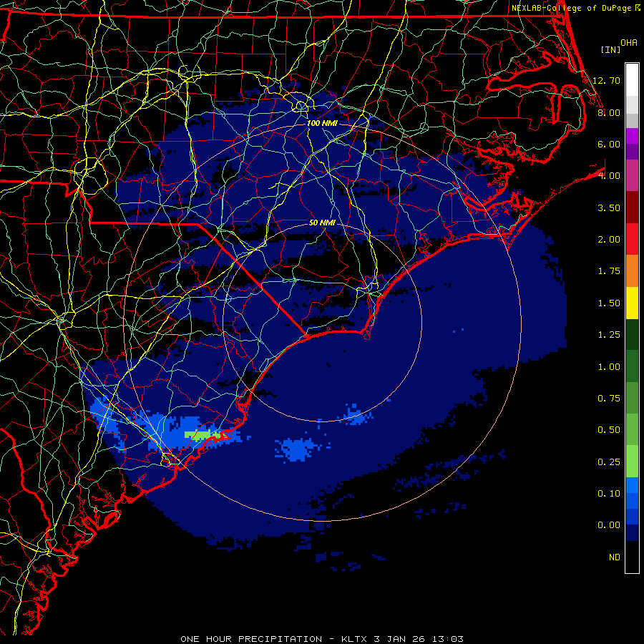
Task: Select the bright red 2.00 legend swatch
Action: pos(632,239)
